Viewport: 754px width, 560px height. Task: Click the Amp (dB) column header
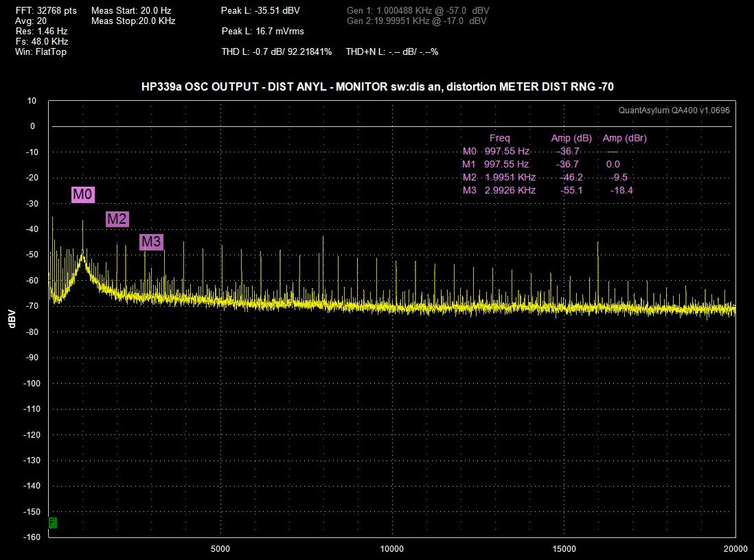click(x=571, y=139)
